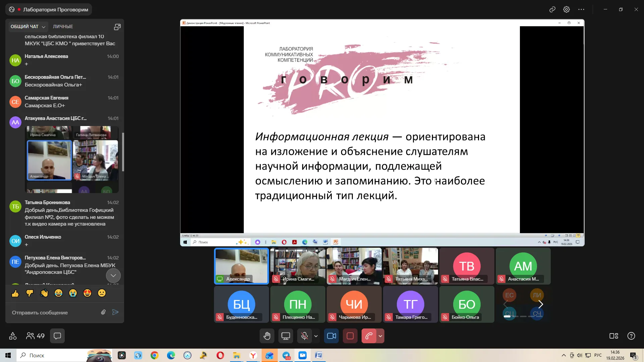Viewport: 644px width, 362px height.
Task: Show the 49 participants list
Action: [x=35, y=336]
